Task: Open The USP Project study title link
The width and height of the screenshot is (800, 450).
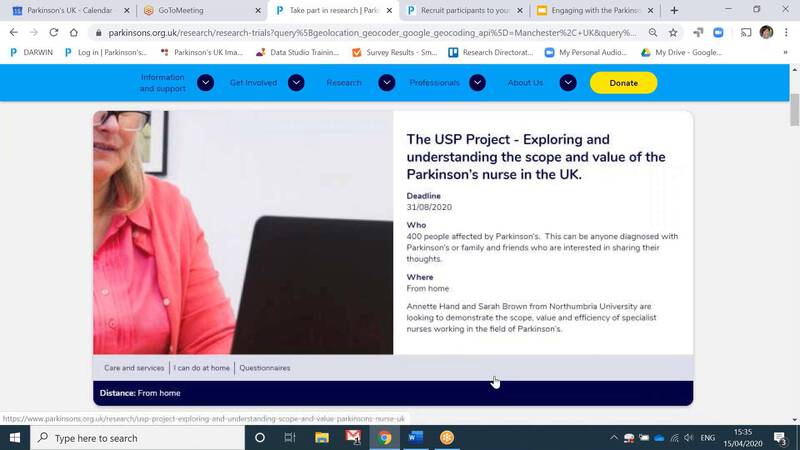Action: click(x=536, y=157)
